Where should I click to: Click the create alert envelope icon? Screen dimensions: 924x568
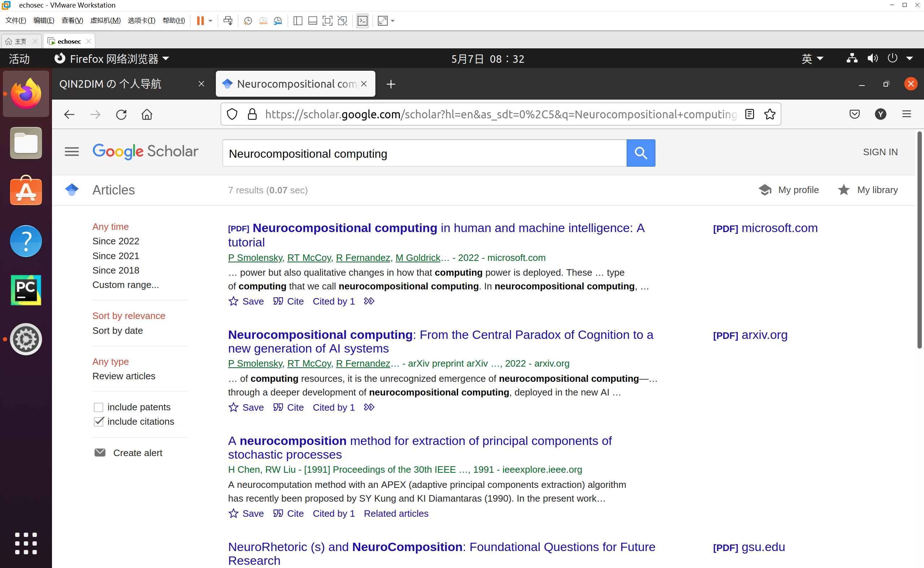100,453
